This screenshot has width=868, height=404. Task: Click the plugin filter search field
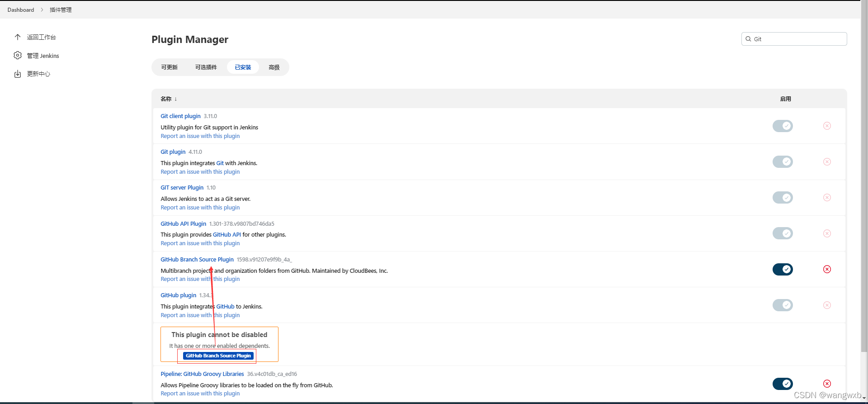click(x=794, y=39)
